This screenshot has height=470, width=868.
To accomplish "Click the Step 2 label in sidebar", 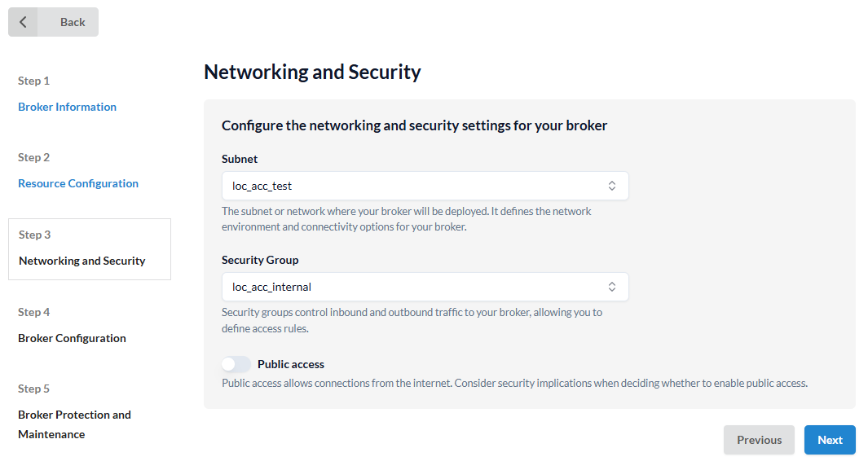I will (33, 157).
